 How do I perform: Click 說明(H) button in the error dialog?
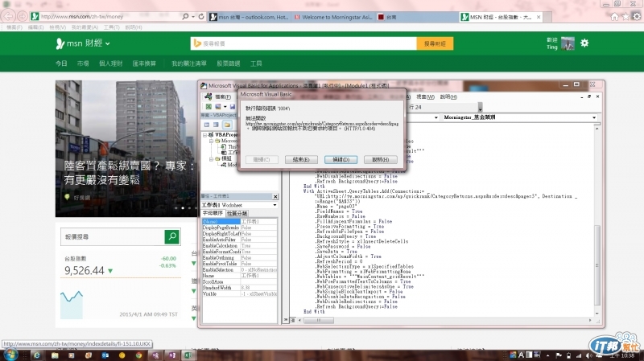380,159
